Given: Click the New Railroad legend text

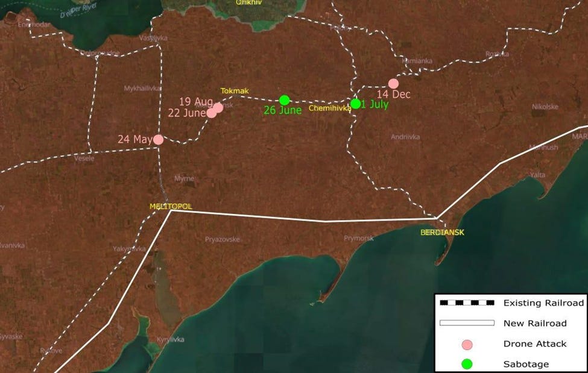Looking at the screenshot, I should pyautogui.click(x=535, y=323).
